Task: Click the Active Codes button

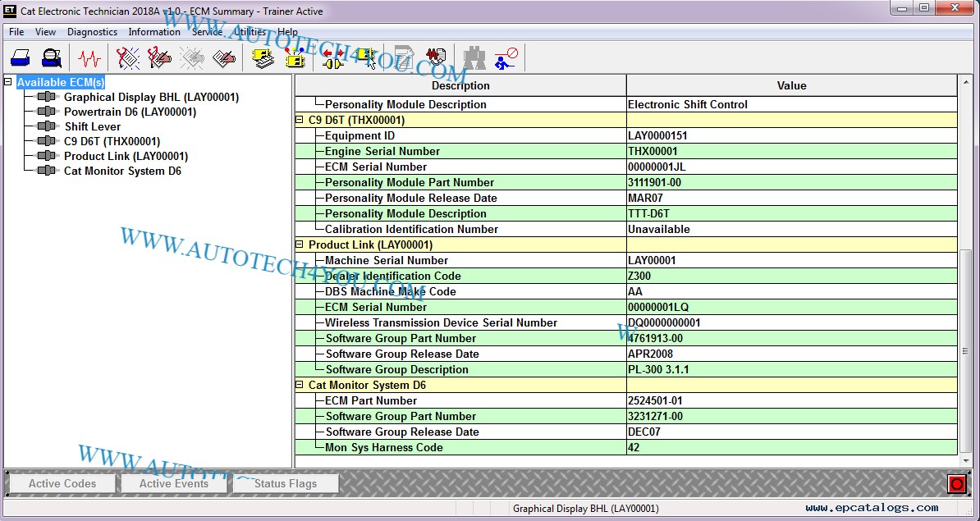Action: tap(62, 483)
